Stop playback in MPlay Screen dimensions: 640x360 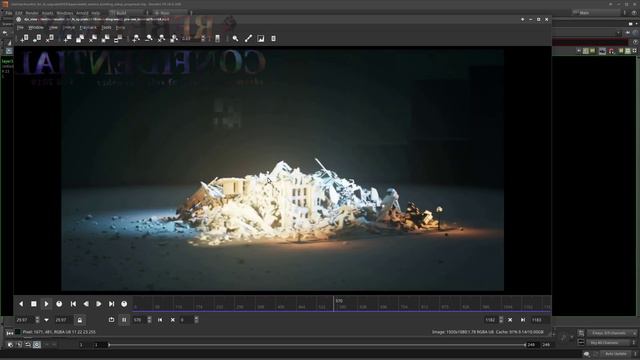[x=34, y=304]
